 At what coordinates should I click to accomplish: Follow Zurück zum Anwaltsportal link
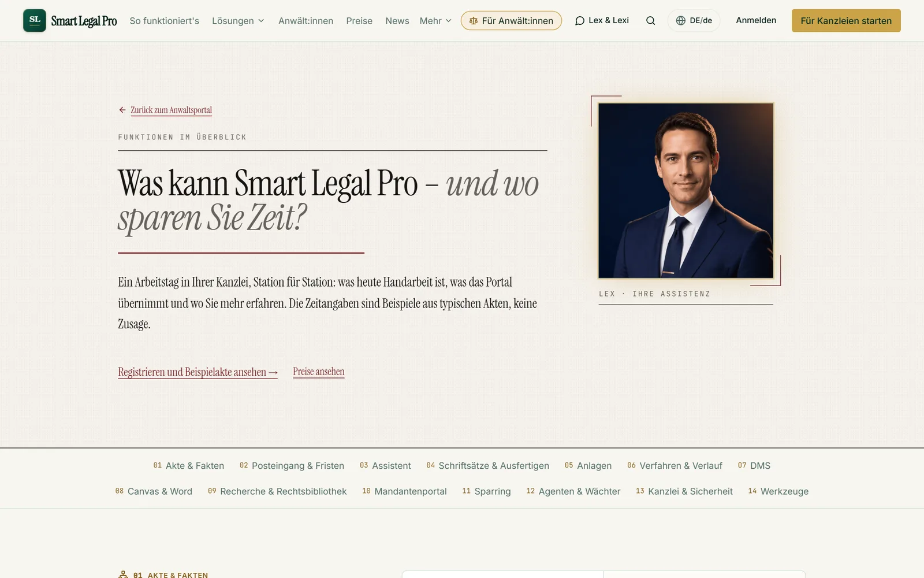171,110
